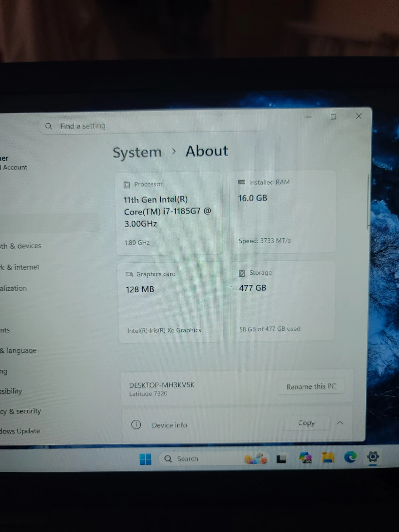This screenshot has height=532, width=399.
Task: Copy the Device info details
Action: [x=306, y=423]
